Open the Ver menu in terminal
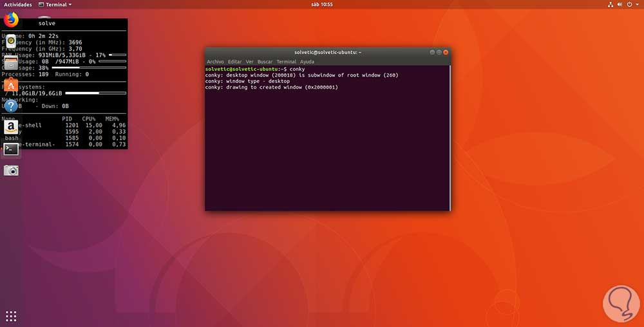Image resolution: width=644 pixels, height=327 pixels. [x=249, y=62]
